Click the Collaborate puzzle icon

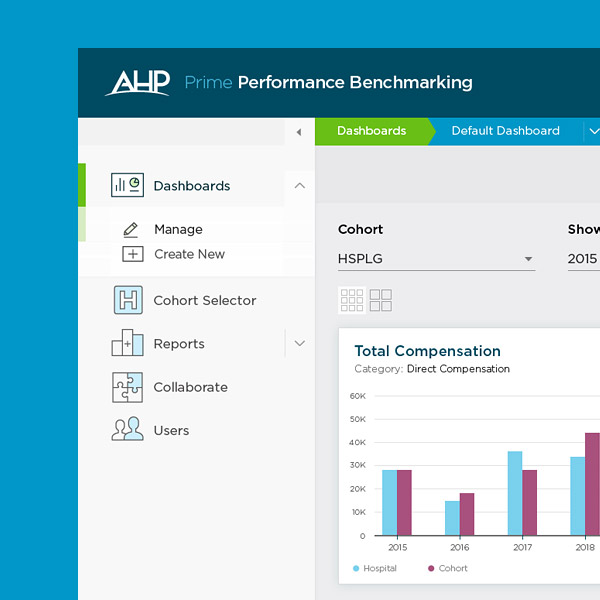point(127,387)
